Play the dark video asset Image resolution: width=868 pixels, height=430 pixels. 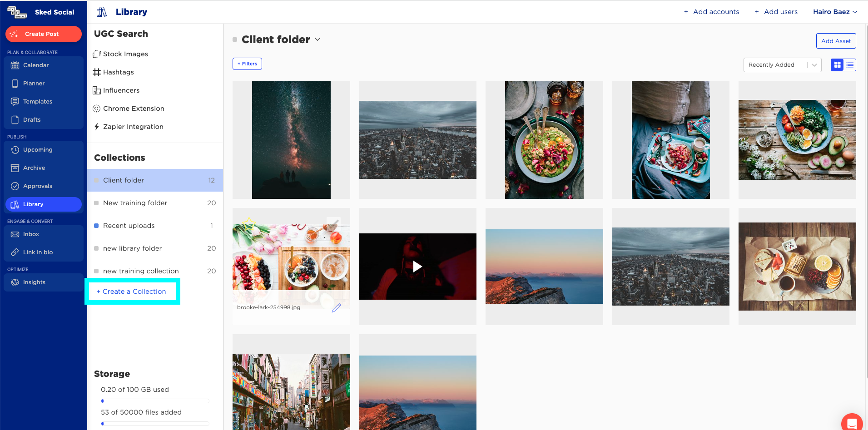click(417, 267)
